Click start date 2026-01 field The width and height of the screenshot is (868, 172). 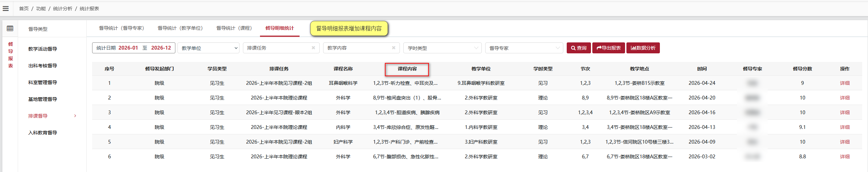128,48
